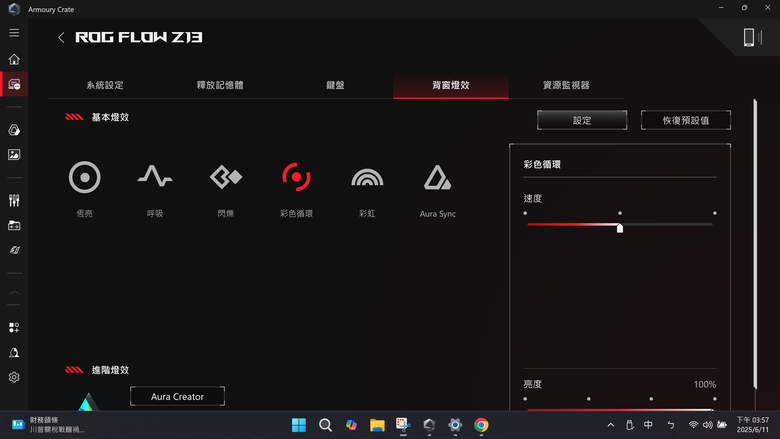Switch to the 釋放記憶體 tab
Image resolution: width=780 pixels, height=439 pixels.
click(220, 85)
